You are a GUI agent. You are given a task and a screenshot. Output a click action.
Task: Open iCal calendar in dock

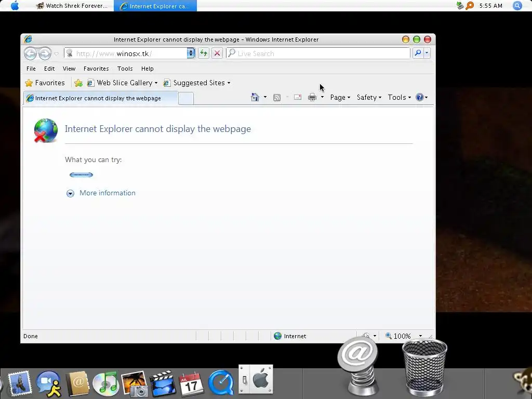(x=191, y=384)
